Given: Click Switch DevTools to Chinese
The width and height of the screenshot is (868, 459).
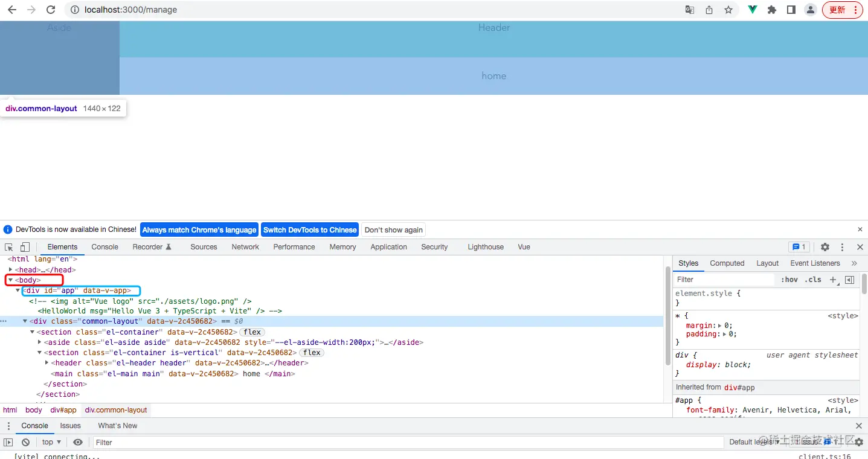Looking at the screenshot, I should point(310,230).
